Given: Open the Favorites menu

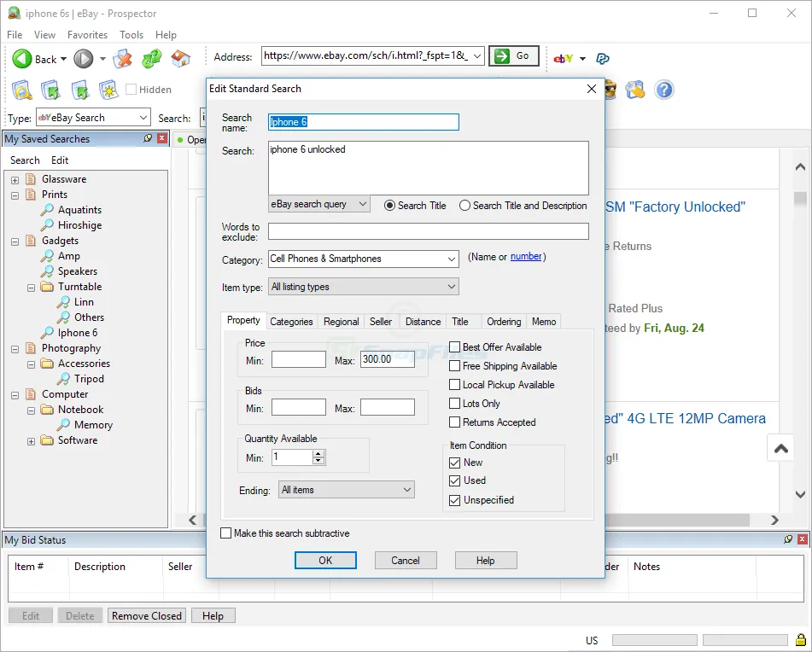Looking at the screenshot, I should click(x=87, y=35).
